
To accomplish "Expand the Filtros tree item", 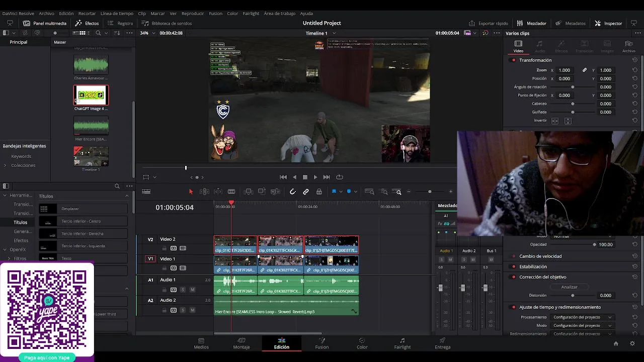I will click(9, 258).
